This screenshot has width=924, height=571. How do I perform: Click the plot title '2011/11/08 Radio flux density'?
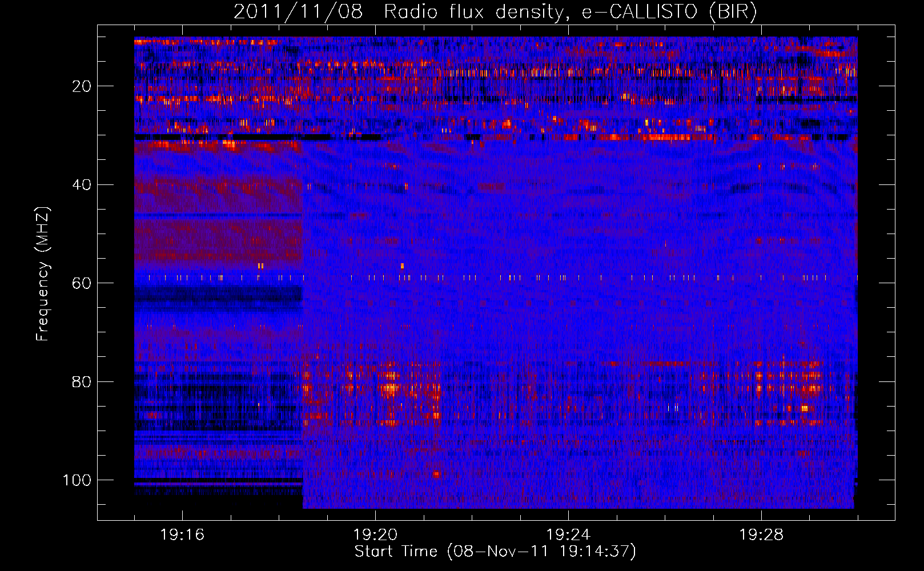pos(495,12)
